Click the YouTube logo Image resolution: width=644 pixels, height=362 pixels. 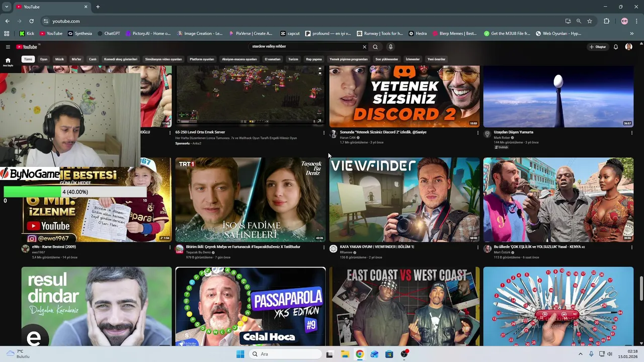27,47
